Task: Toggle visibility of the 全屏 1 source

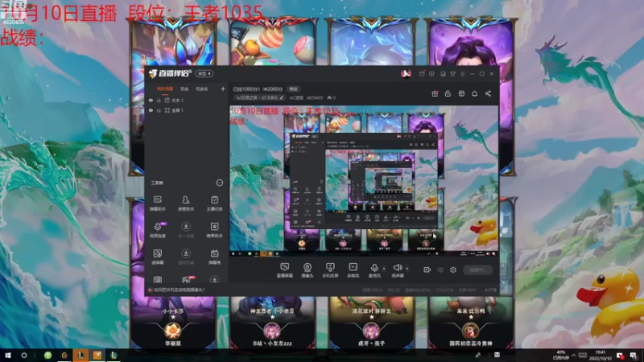Action: tap(151, 110)
